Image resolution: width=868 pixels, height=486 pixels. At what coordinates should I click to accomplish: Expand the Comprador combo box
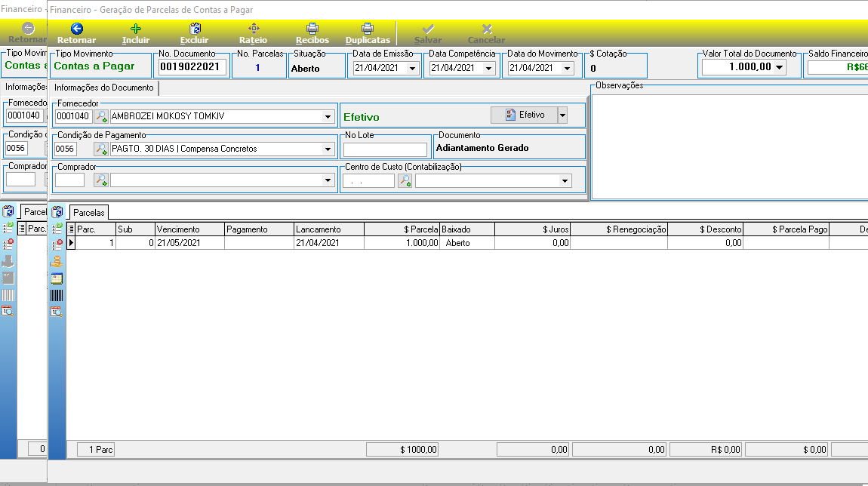coord(328,180)
